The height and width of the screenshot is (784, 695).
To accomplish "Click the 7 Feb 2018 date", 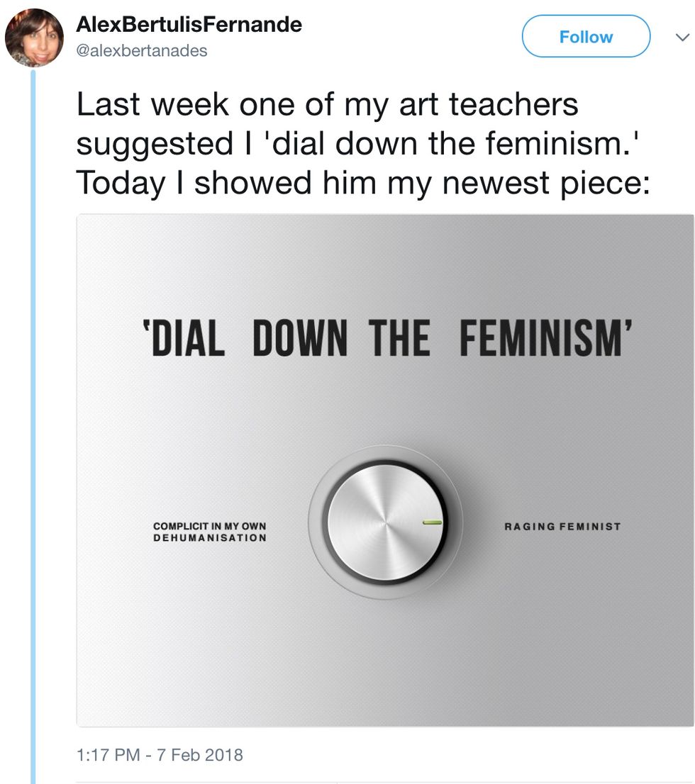I will (201, 754).
